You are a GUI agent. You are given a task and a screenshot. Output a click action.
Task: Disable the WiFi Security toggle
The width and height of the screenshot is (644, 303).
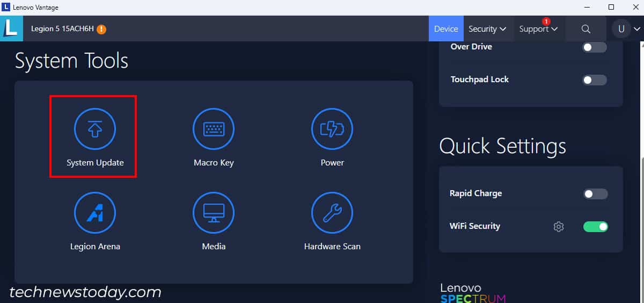(x=595, y=227)
